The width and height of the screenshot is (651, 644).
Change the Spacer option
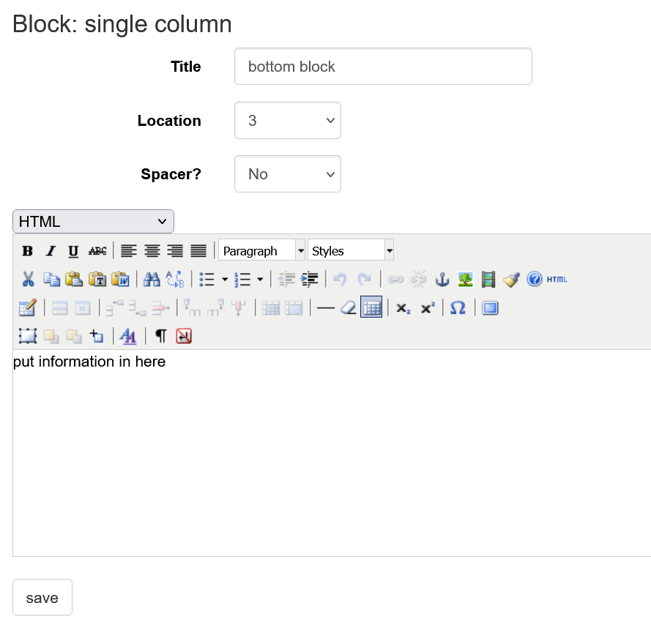(287, 174)
